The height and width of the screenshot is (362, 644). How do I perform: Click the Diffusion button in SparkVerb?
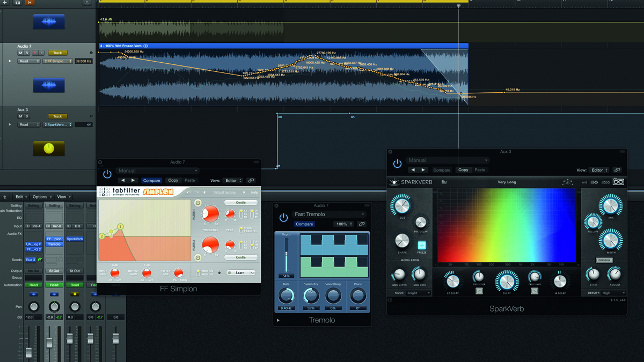pos(604,260)
